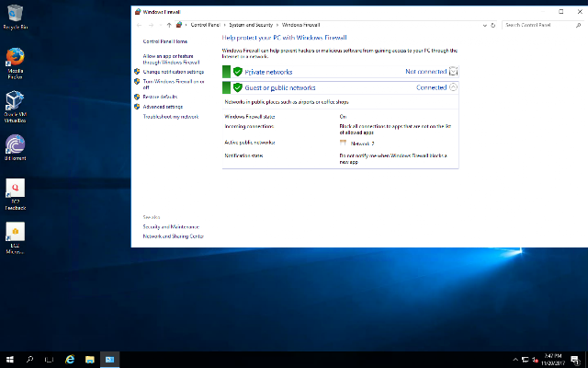This screenshot has height=368, width=588.
Task: Click the 'Active public networks' label
Action: [250, 143]
